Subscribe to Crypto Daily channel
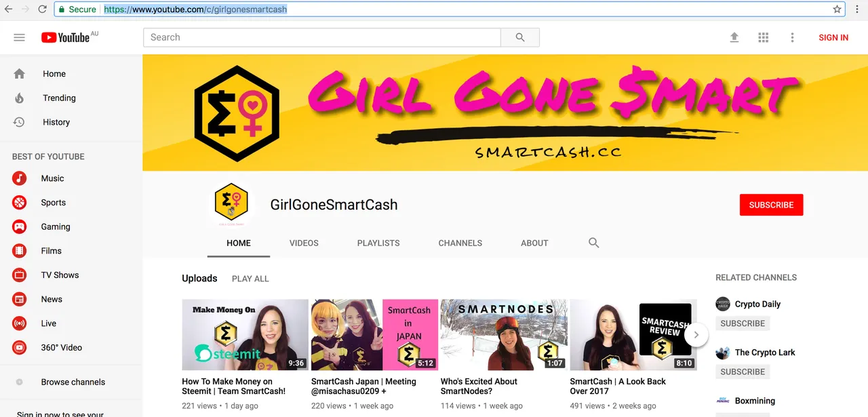The height and width of the screenshot is (417, 868). pyautogui.click(x=743, y=323)
